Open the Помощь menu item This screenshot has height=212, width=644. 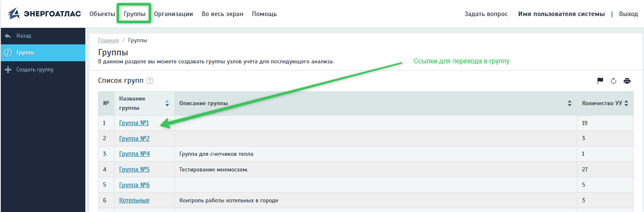[x=264, y=14]
